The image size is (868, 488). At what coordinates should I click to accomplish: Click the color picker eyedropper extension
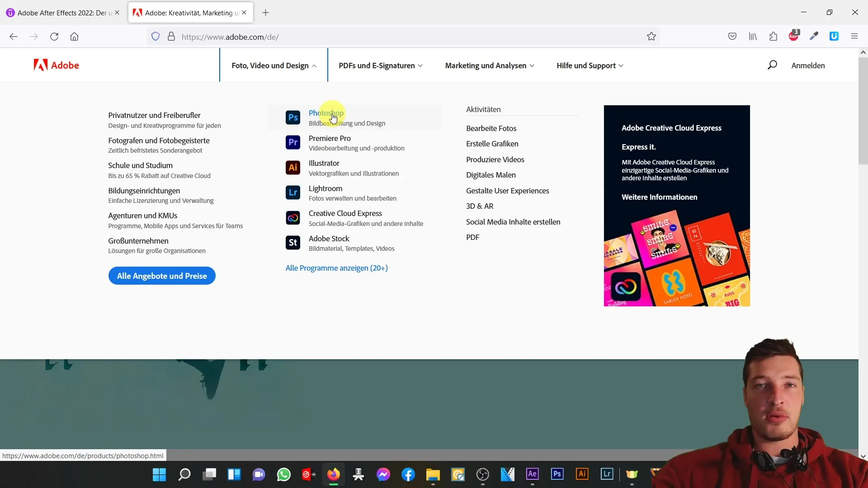pos(814,37)
